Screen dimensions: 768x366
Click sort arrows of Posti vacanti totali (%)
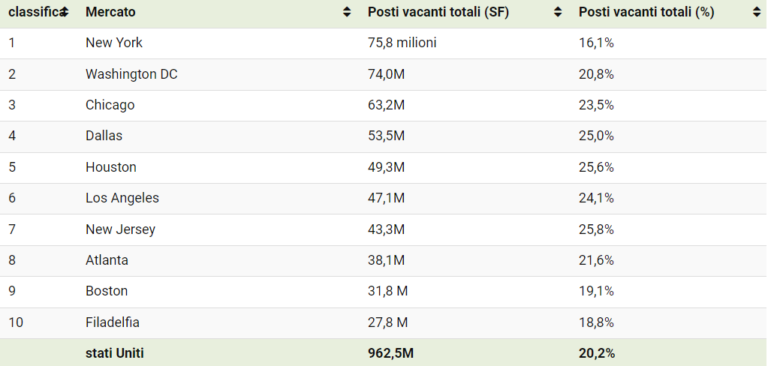tap(757, 12)
